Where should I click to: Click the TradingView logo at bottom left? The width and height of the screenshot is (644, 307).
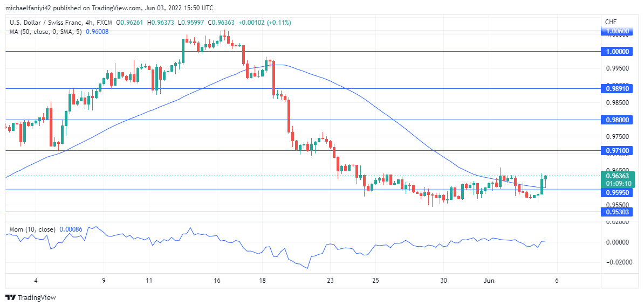click(30, 297)
